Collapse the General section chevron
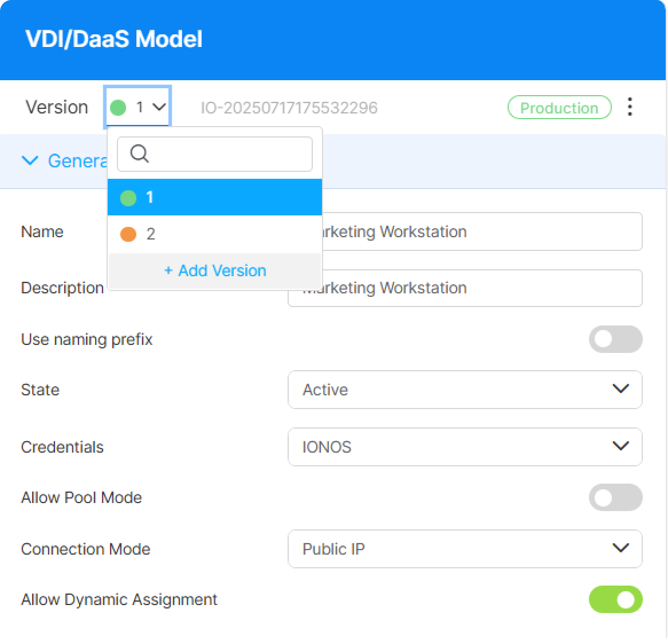The width and height of the screenshot is (668, 644). click(30, 161)
